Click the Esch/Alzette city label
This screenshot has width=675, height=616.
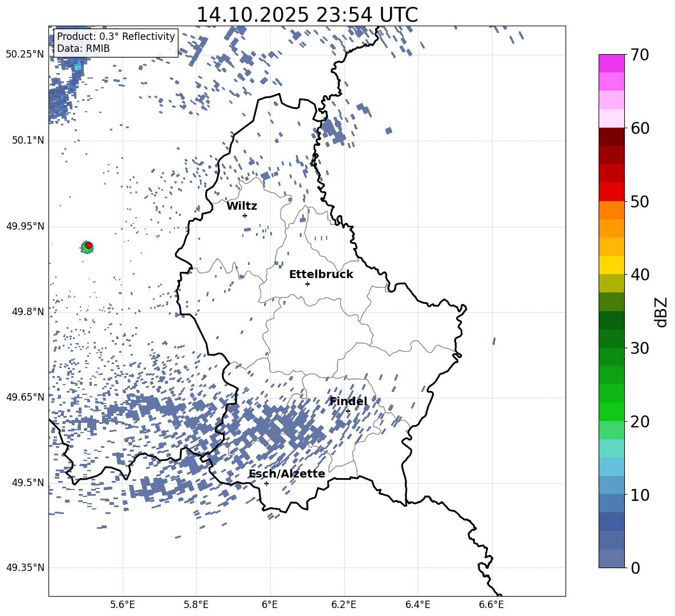point(287,474)
